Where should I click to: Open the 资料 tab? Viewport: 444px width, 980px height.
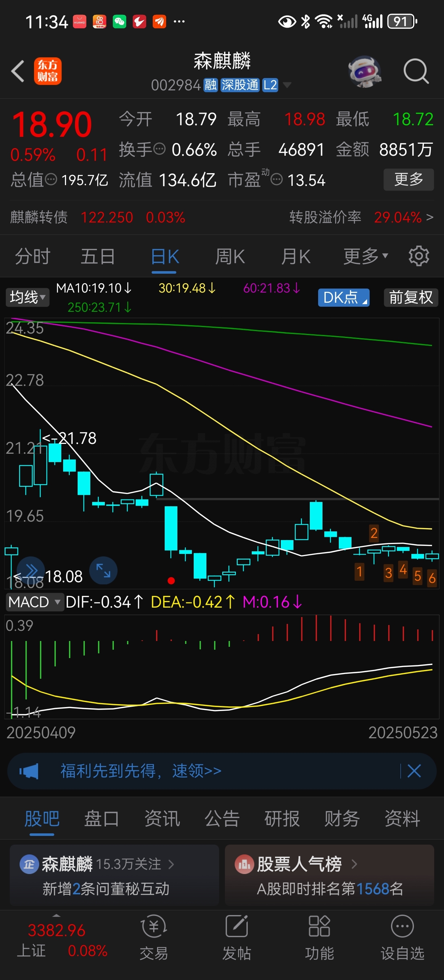tap(402, 819)
